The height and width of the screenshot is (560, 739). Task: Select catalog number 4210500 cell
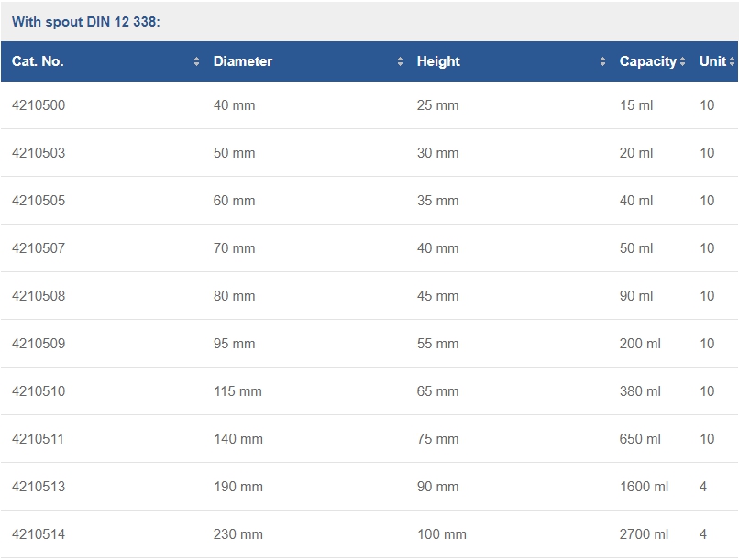[x=39, y=105]
